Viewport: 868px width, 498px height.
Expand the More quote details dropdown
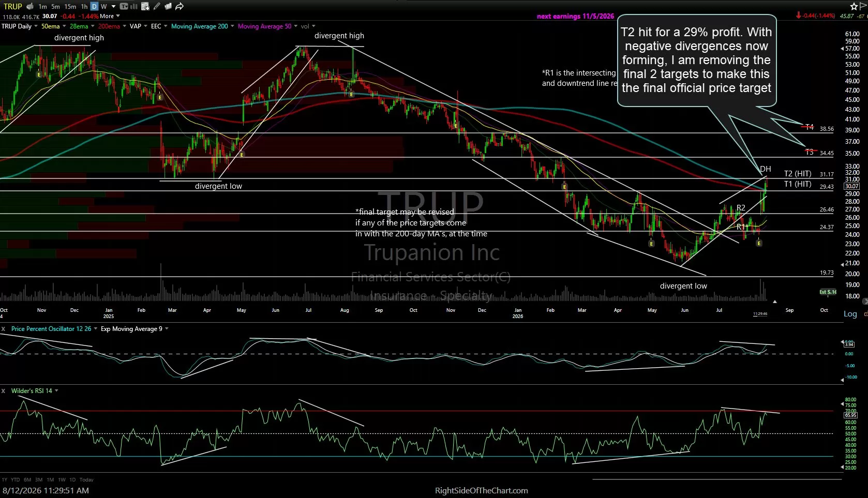pyautogui.click(x=110, y=16)
